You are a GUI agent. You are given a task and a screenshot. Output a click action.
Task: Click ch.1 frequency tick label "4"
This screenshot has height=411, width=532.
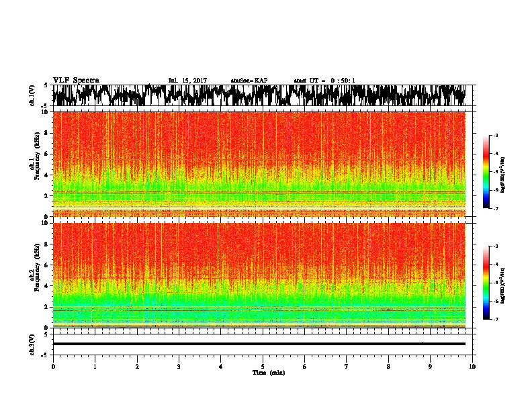tap(46, 175)
